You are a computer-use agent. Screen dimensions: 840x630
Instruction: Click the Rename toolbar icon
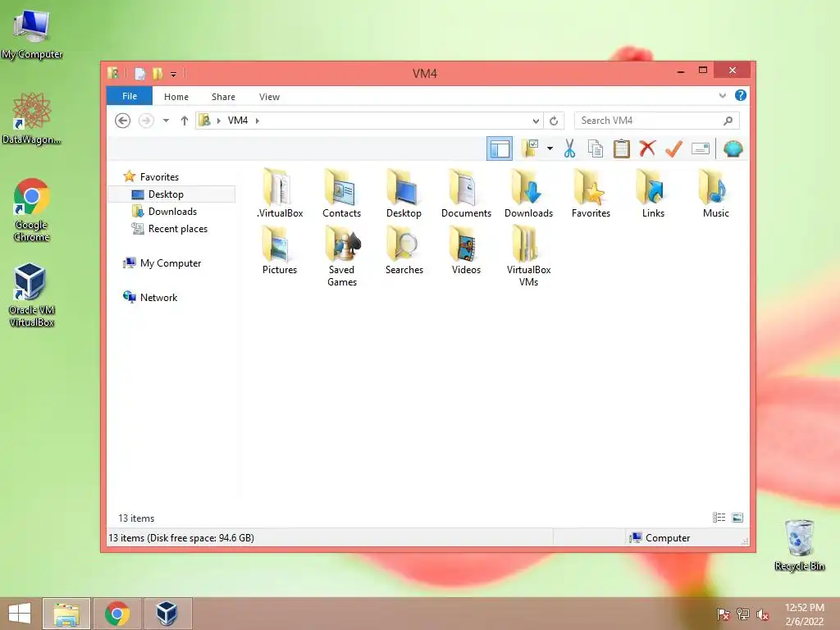point(701,148)
